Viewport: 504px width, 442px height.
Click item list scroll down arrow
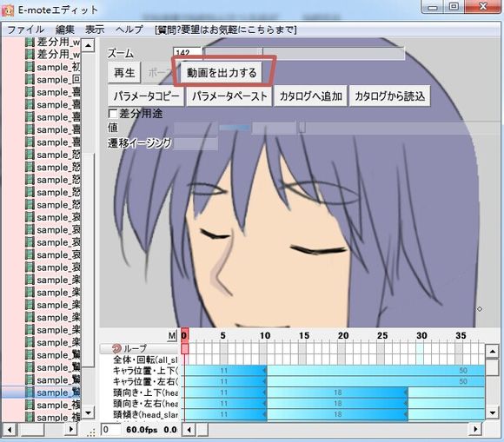click(88, 412)
